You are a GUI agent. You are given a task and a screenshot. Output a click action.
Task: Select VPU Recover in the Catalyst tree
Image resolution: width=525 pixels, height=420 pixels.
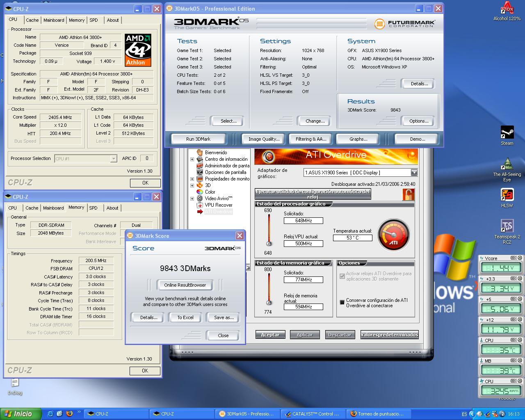[218, 205]
